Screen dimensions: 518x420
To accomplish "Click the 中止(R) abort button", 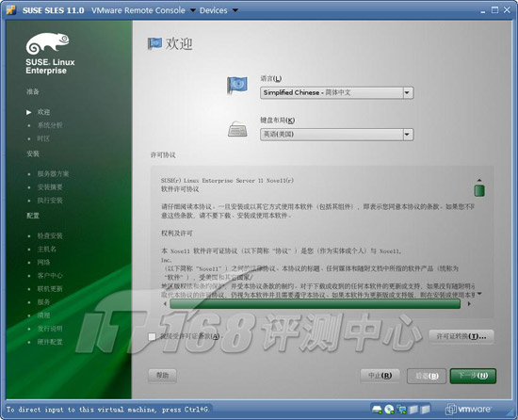I will click(x=380, y=376).
